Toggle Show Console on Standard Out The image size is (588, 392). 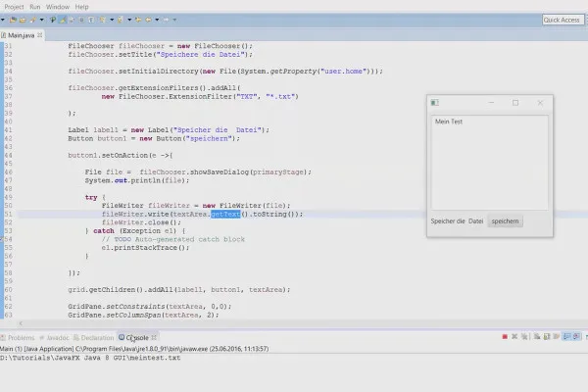point(566,337)
